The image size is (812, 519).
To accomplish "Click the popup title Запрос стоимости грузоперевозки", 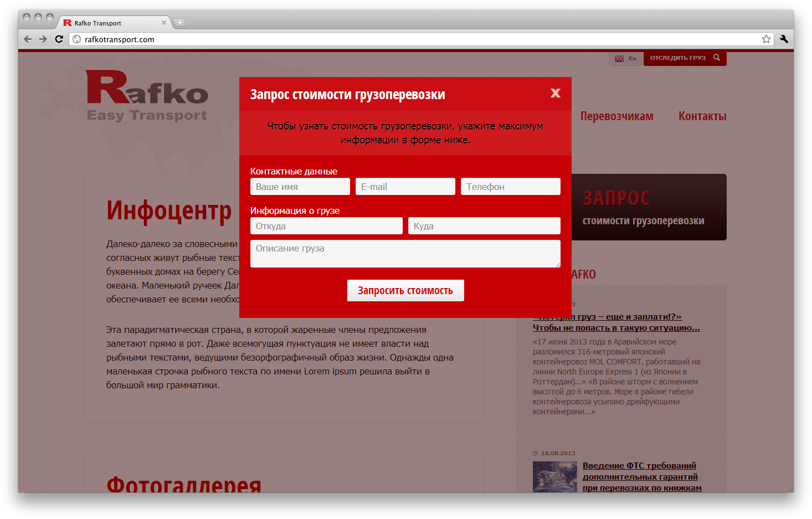I will coord(348,94).
